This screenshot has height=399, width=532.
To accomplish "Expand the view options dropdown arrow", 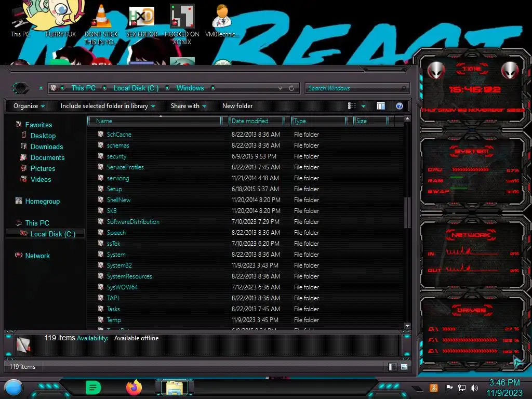I will [x=363, y=106].
